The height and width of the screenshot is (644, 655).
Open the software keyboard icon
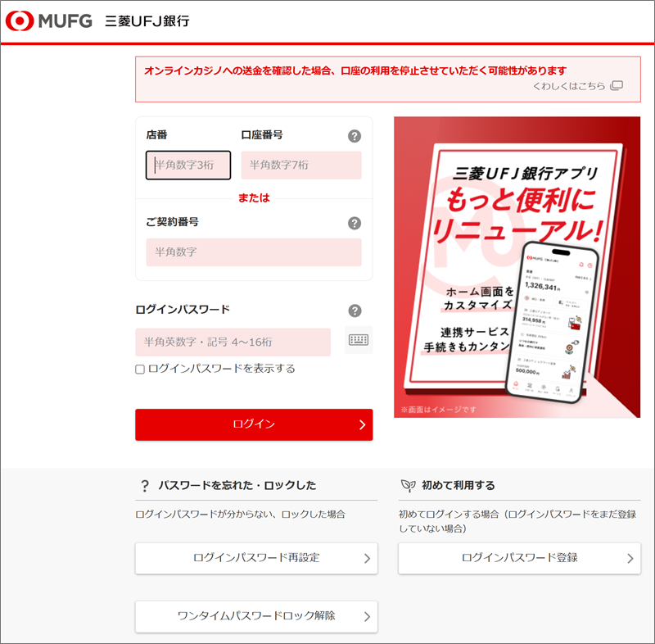[359, 340]
